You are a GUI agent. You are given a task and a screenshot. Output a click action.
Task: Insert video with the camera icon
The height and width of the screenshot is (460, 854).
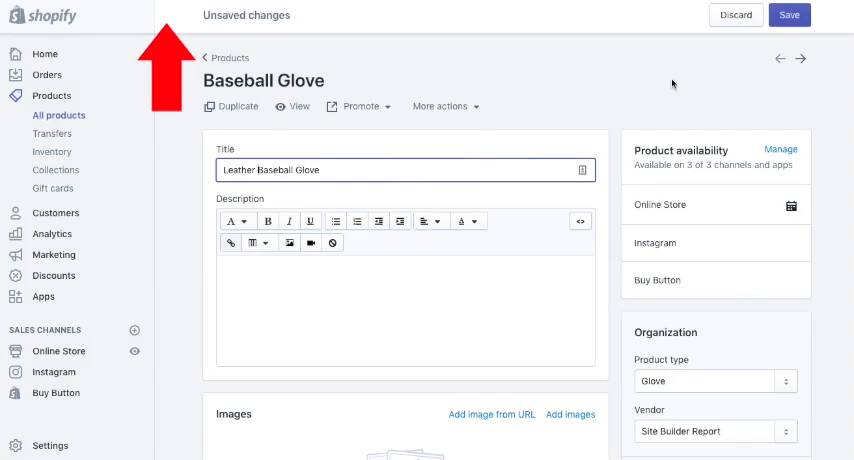coord(311,243)
